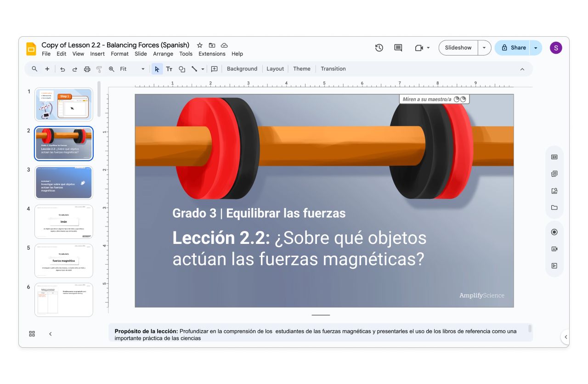Open the Shape insertion tool
588x384 pixels.
[181, 68]
